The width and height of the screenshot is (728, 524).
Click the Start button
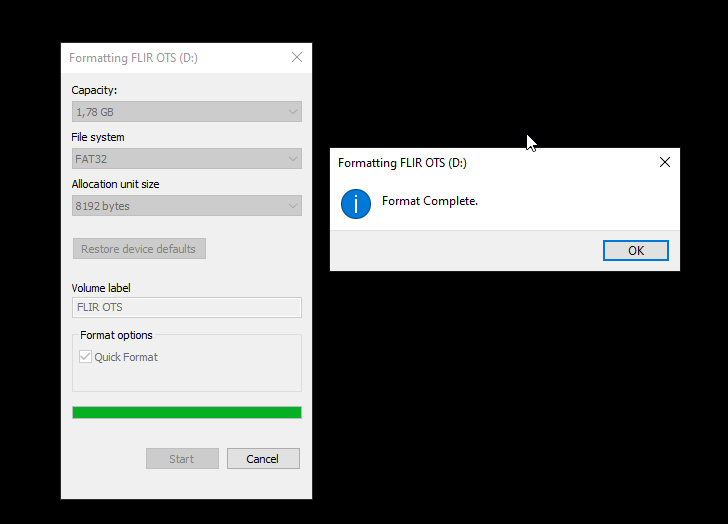click(x=182, y=459)
